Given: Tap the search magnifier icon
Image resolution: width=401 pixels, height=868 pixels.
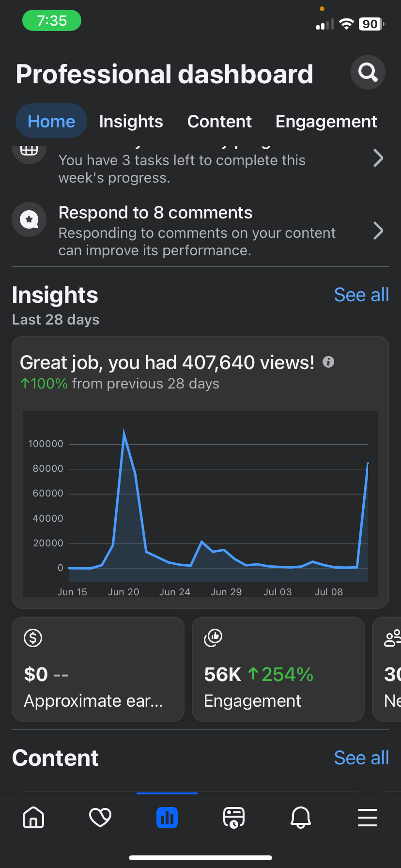Looking at the screenshot, I should (x=368, y=73).
